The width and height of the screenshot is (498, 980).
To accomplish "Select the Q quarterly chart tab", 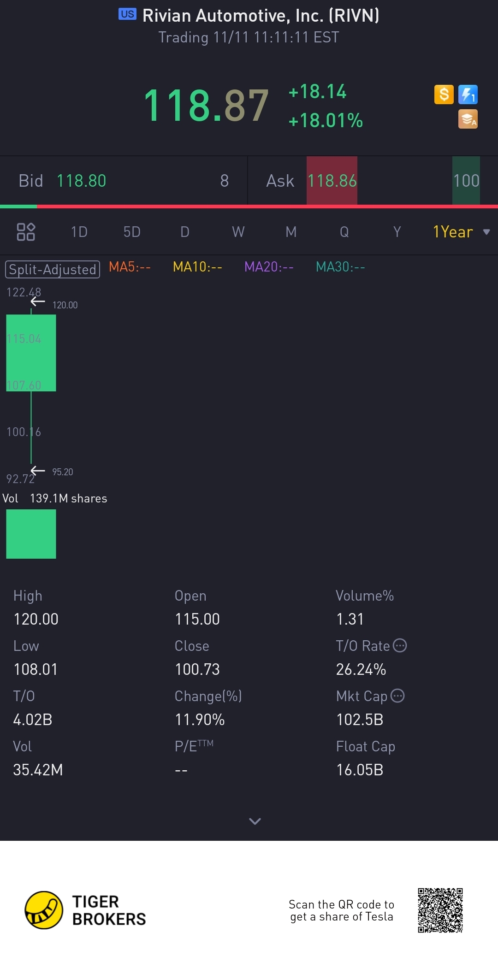I will coord(344,231).
